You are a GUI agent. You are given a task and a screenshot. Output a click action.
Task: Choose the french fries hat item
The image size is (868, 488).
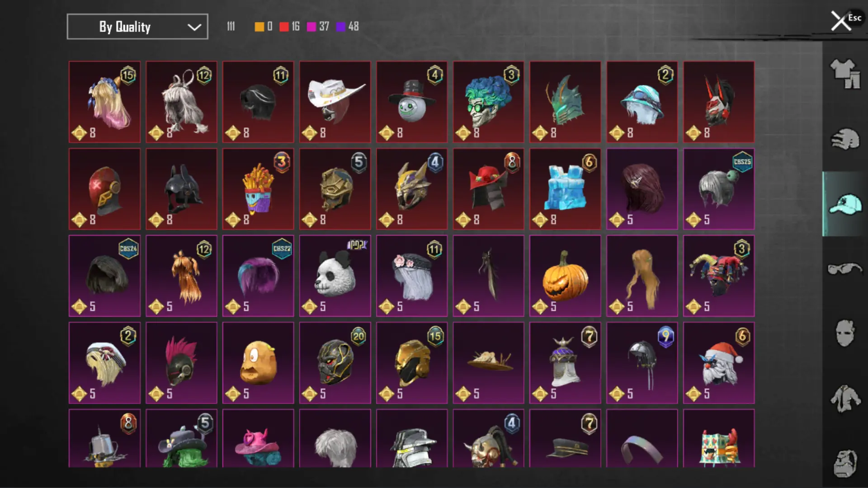[258, 189]
